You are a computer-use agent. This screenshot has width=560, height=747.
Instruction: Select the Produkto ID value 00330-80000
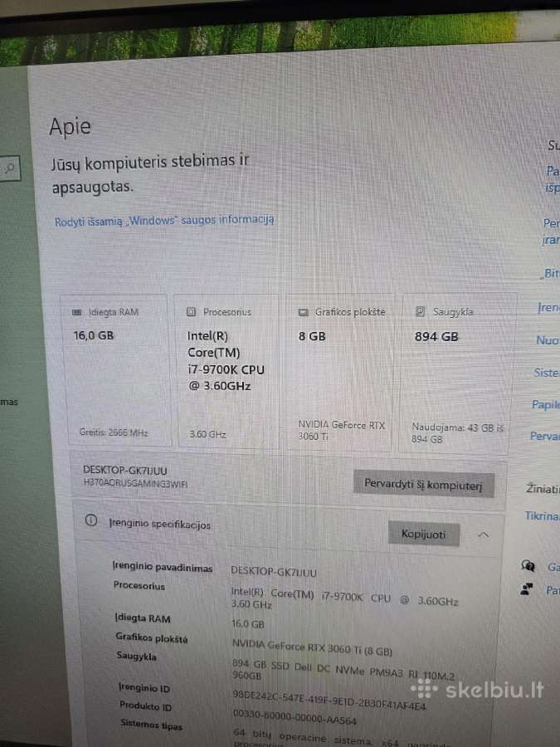coord(295,717)
